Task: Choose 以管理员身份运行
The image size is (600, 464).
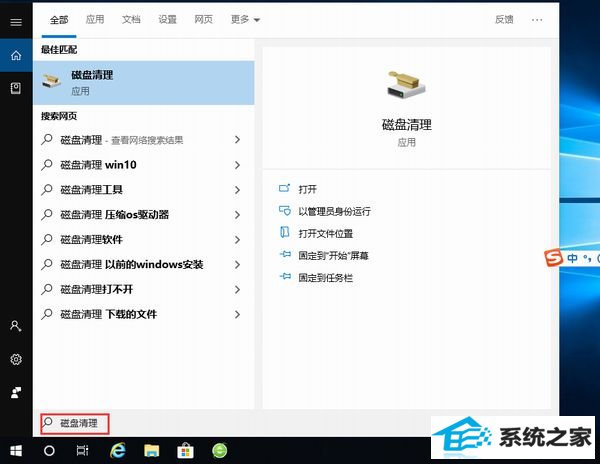Action: [x=334, y=211]
